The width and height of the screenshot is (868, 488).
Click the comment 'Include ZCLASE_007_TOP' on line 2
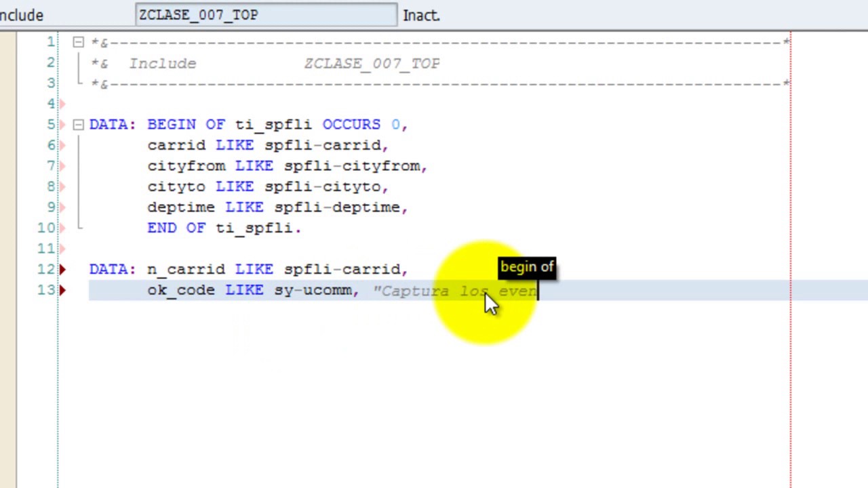tap(284, 64)
